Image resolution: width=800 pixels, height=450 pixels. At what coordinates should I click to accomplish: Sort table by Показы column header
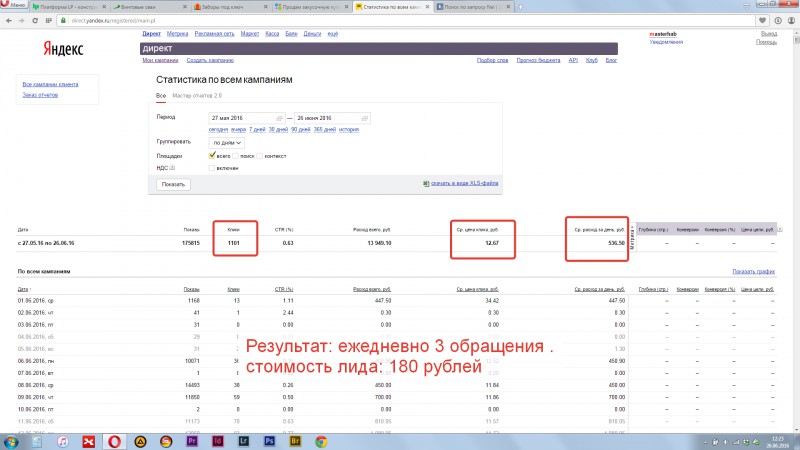[191, 289]
